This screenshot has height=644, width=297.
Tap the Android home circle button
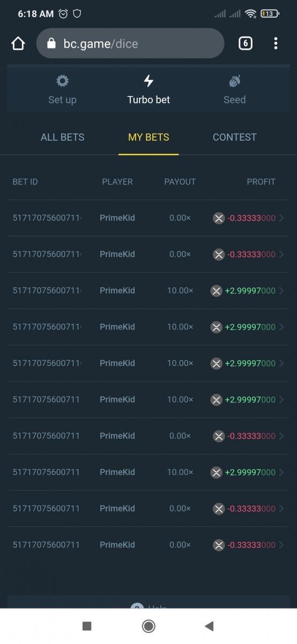[x=148, y=626]
